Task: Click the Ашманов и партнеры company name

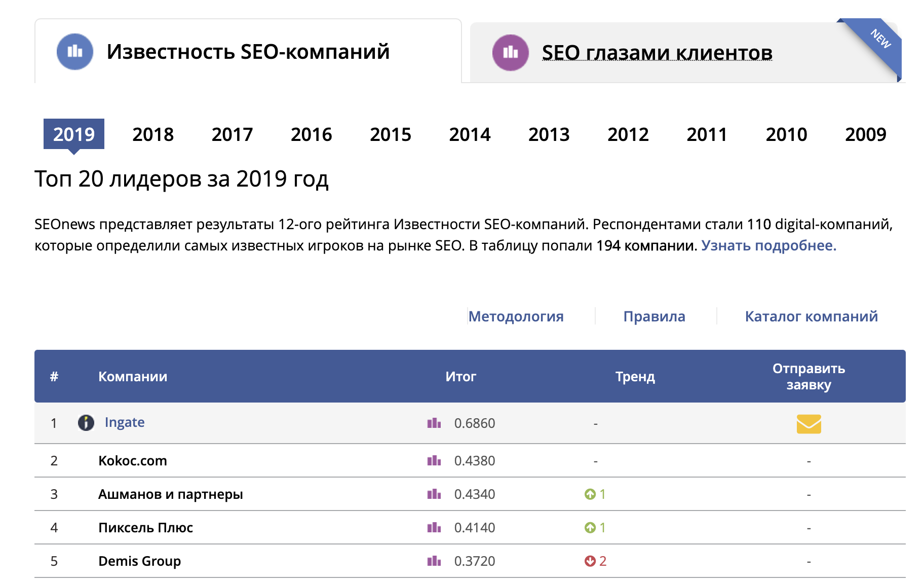Action: (171, 494)
